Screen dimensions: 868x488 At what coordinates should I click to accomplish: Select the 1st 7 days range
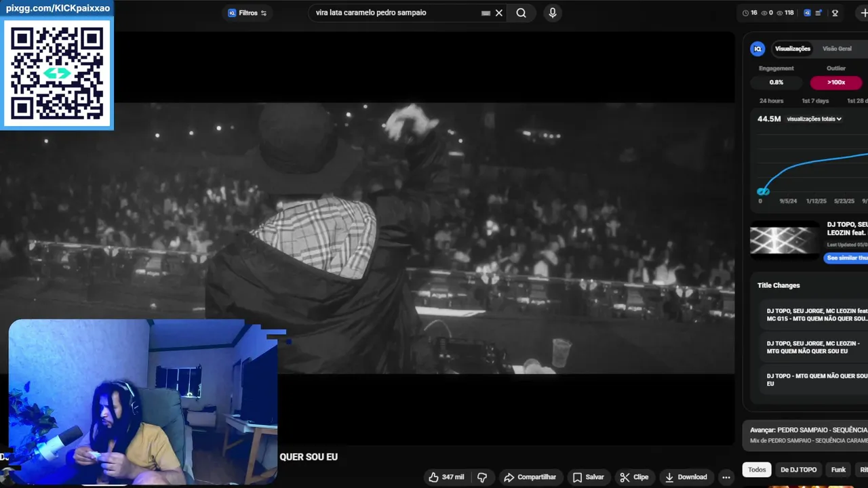[815, 101]
